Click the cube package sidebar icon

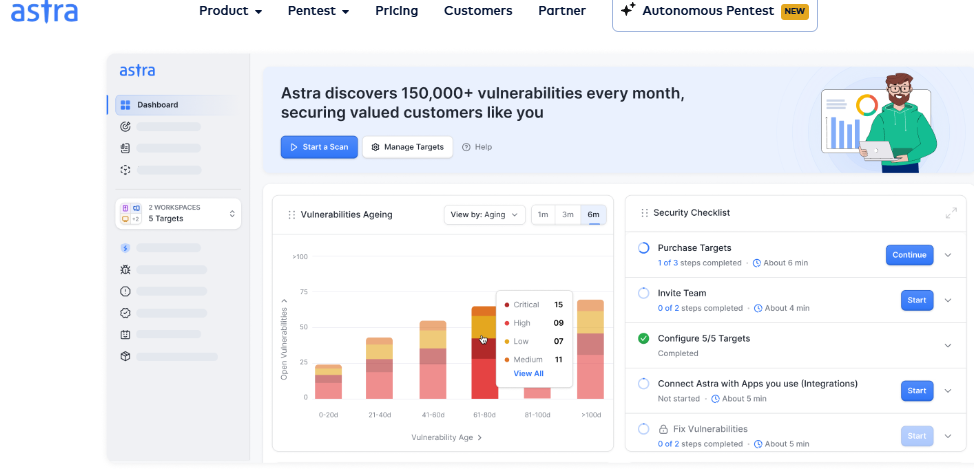tap(125, 357)
